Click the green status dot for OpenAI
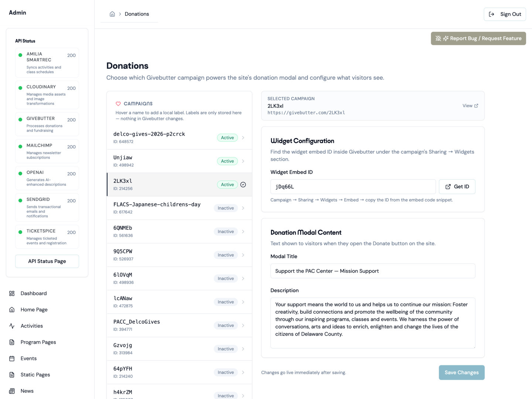This screenshot has width=532, height=399. tap(20, 174)
